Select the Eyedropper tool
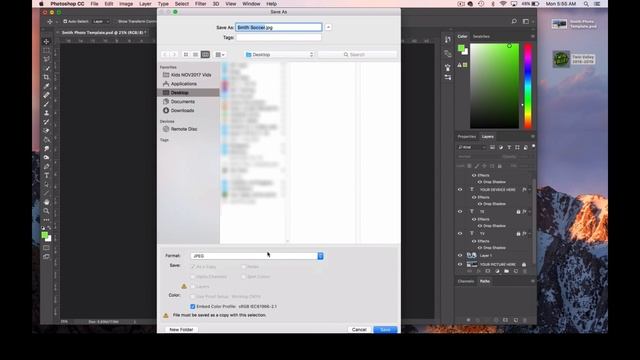This screenshot has width=640, height=360. click(46, 86)
